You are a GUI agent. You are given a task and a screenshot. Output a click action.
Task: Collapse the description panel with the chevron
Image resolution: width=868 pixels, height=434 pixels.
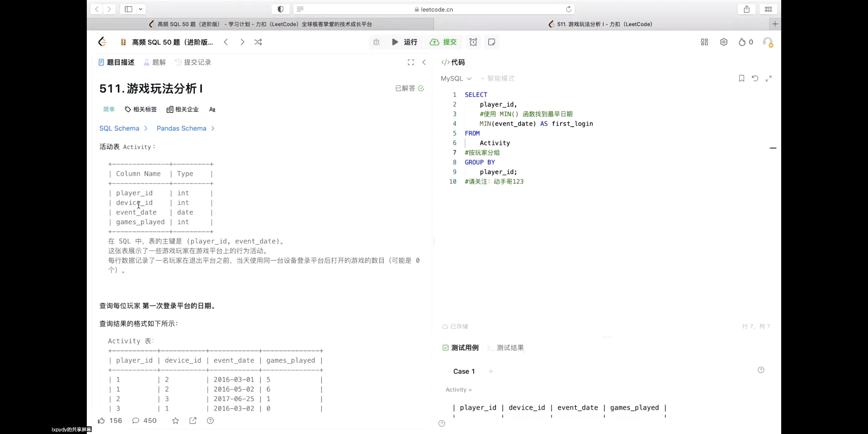pyautogui.click(x=425, y=62)
